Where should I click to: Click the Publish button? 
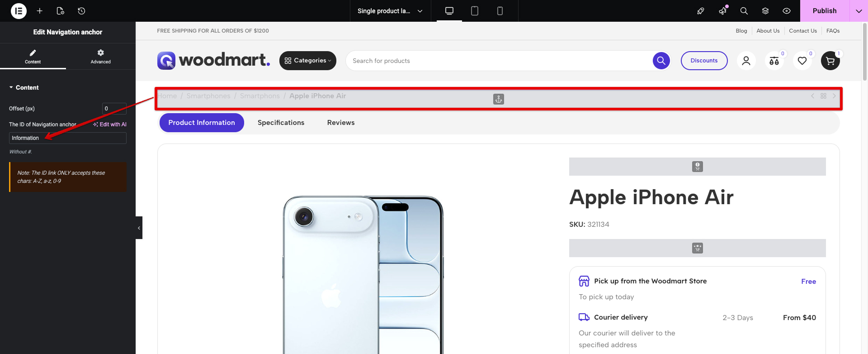click(x=824, y=11)
